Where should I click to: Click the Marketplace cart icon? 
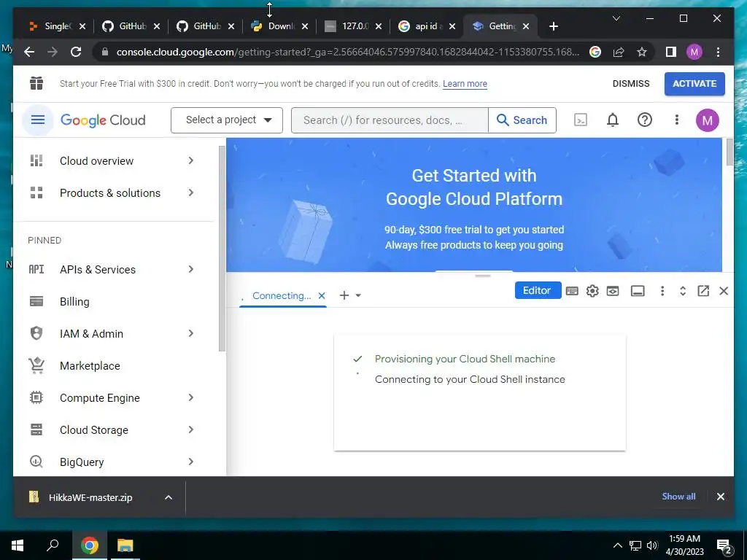pos(36,365)
